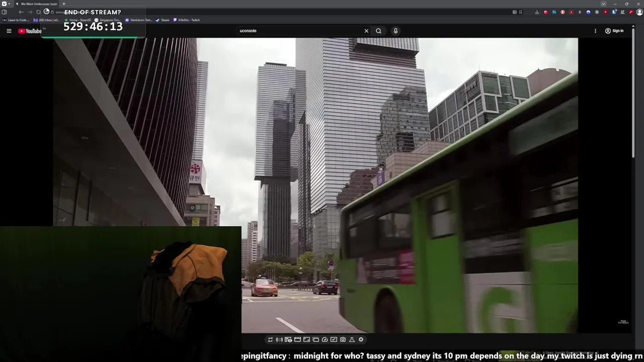Open the browser downloads icon

(537, 12)
